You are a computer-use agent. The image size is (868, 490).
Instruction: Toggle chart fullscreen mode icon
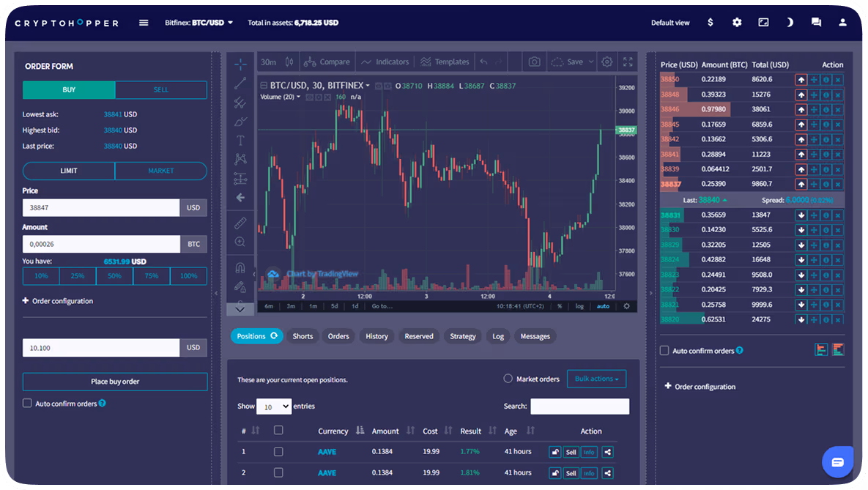tap(628, 62)
